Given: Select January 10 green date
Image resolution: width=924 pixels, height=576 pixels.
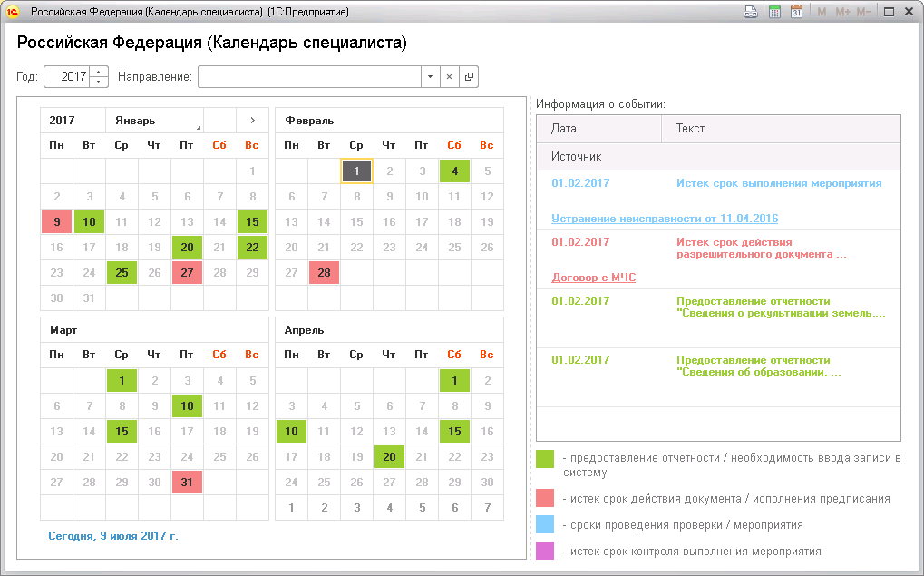Looking at the screenshot, I should click(x=89, y=221).
